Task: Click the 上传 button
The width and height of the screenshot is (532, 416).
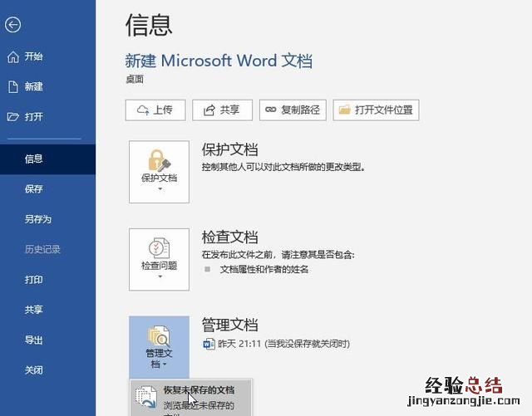Action: [155, 110]
